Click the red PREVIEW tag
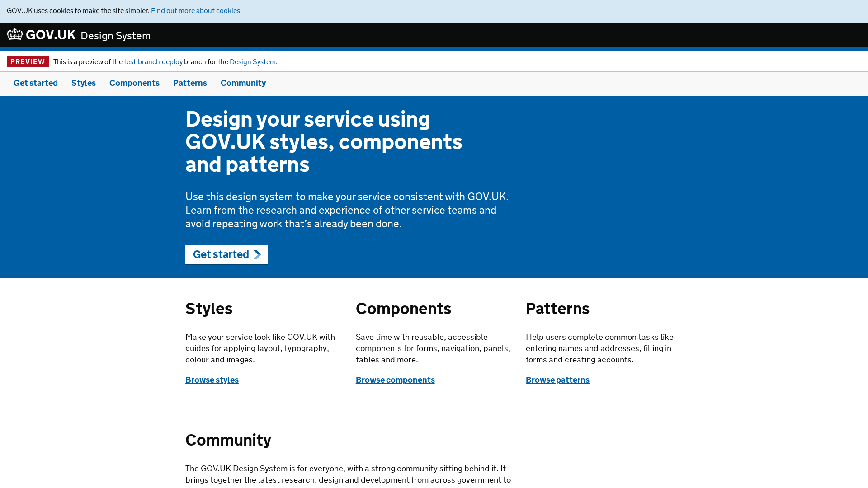The height and width of the screenshot is (488, 868). click(28, 61)
